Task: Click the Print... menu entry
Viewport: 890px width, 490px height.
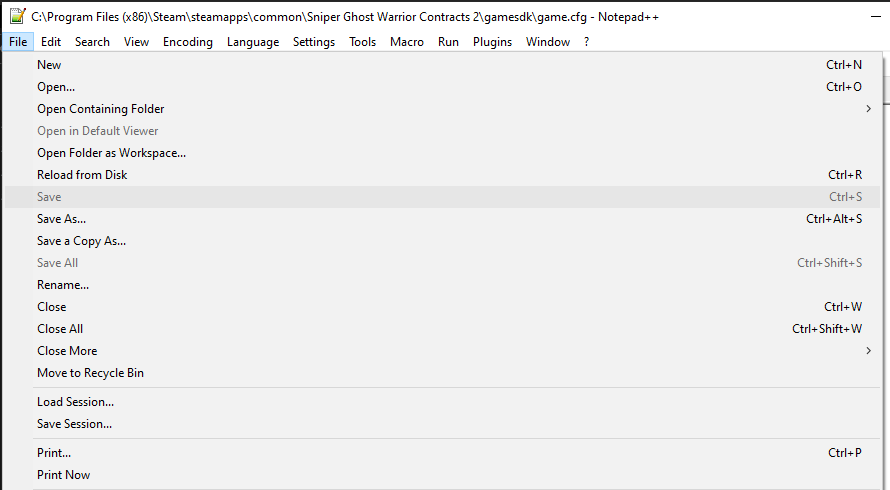Action: (x=54, y=453)
